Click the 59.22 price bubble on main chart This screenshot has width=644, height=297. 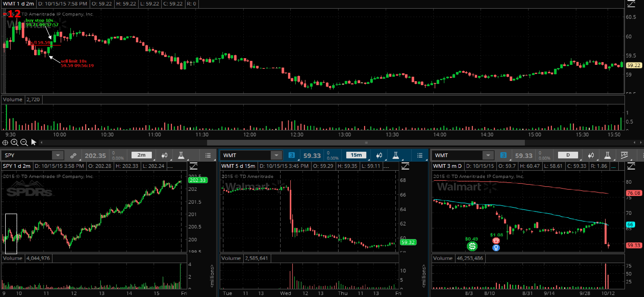634,65
